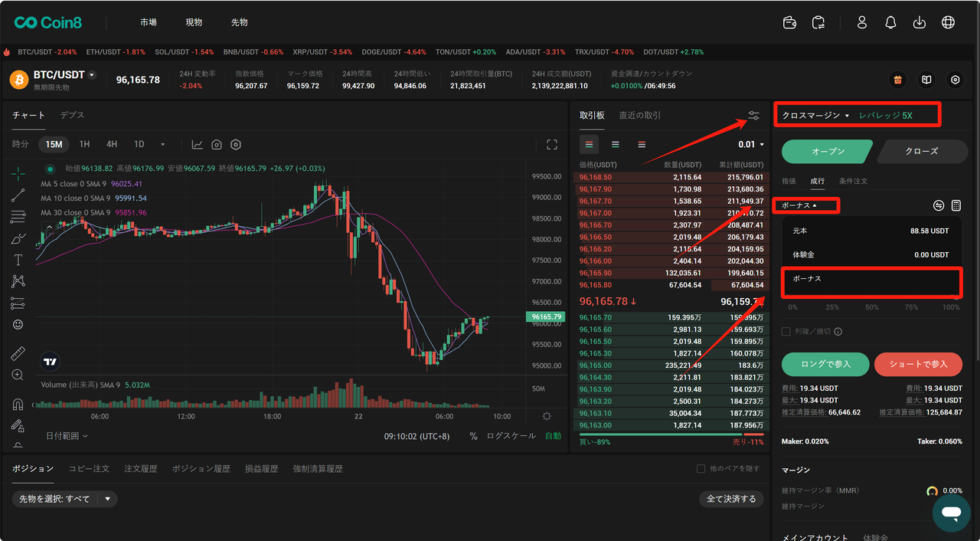Click the notification bell icon
Viewport: 980px width, 541px height.
coord(890,22)
